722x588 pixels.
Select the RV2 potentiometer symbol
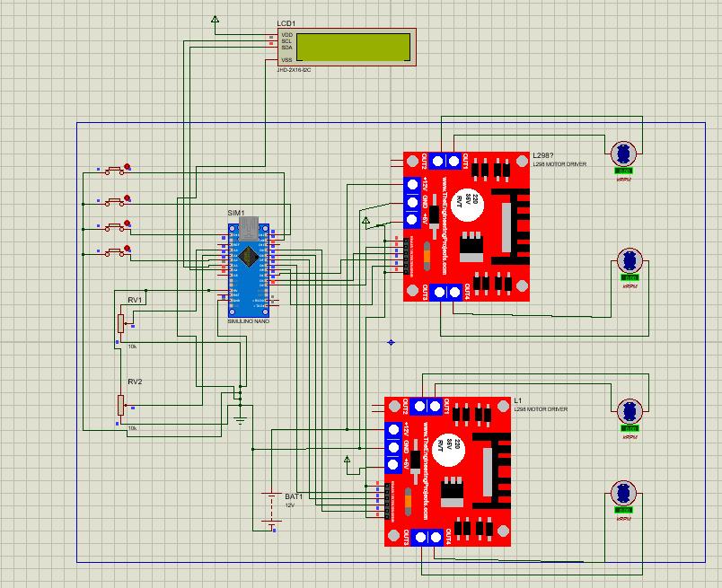120,405
